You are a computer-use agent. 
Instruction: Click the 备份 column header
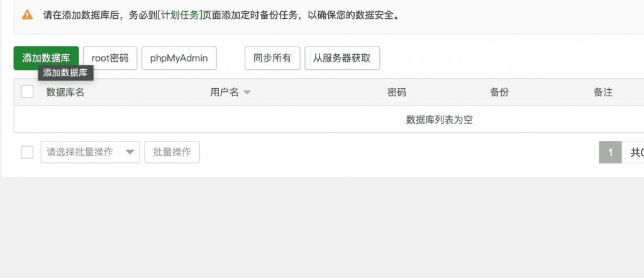[x=499, y=92]
